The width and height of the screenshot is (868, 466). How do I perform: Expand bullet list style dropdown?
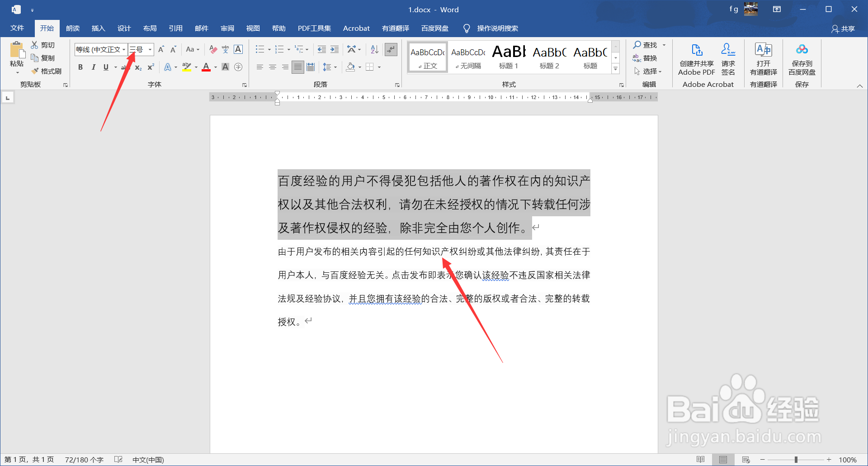point(269,49)
